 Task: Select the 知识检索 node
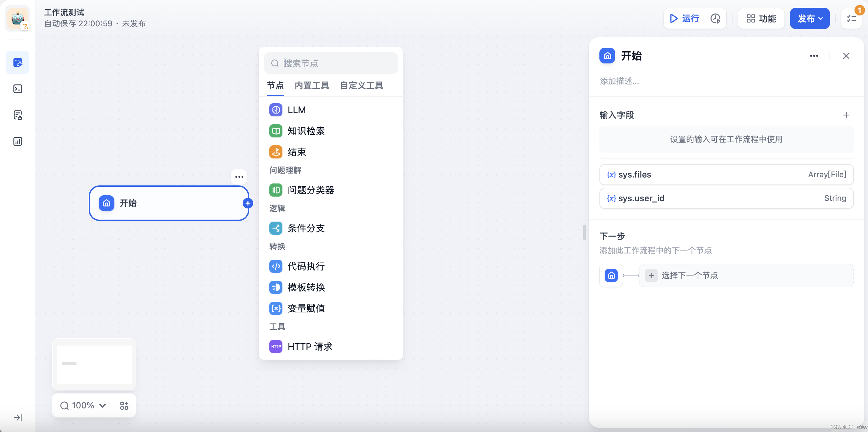(305, 131)
